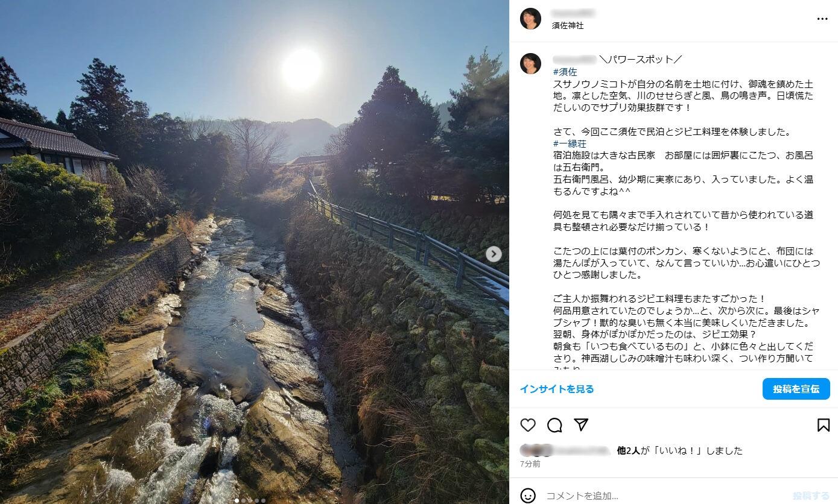The image size is (838, 504).
Task: Open comments via speech bubble icon
Action: (554, 425)
